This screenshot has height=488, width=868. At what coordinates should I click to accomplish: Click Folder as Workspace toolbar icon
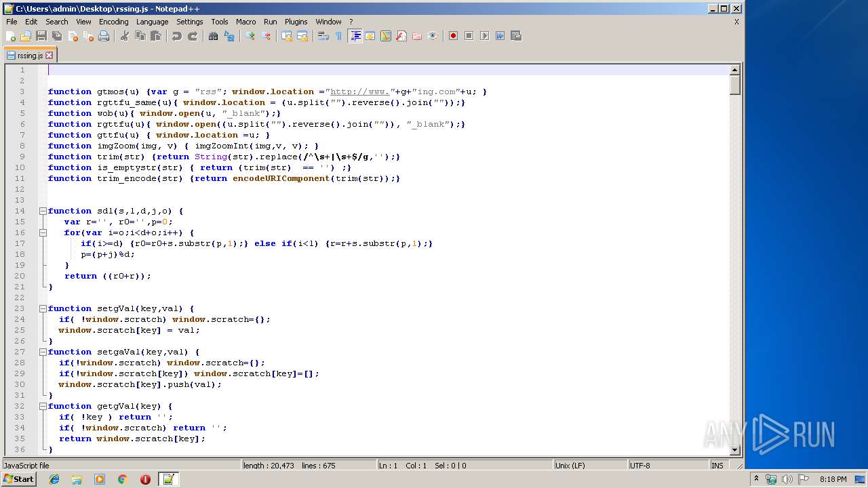pyautogui.click(x=417, y=36)
